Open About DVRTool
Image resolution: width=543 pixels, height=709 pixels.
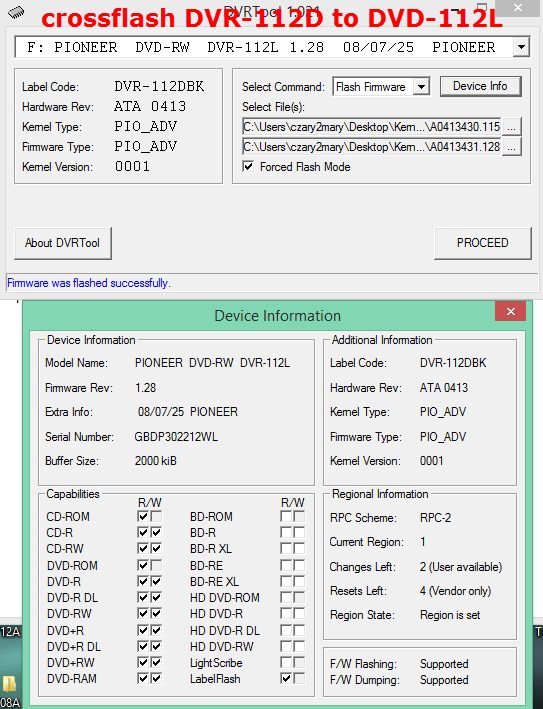pos(62,243)
